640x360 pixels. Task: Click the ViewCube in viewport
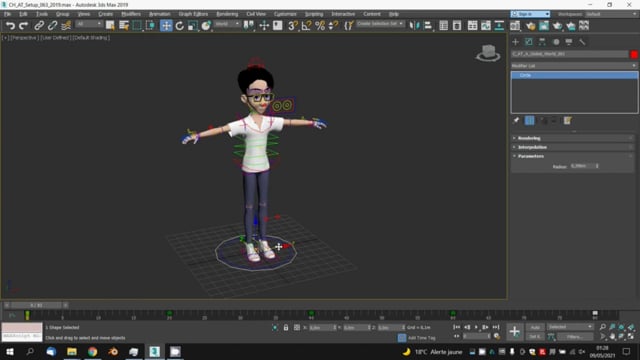(x=488, y=53)
